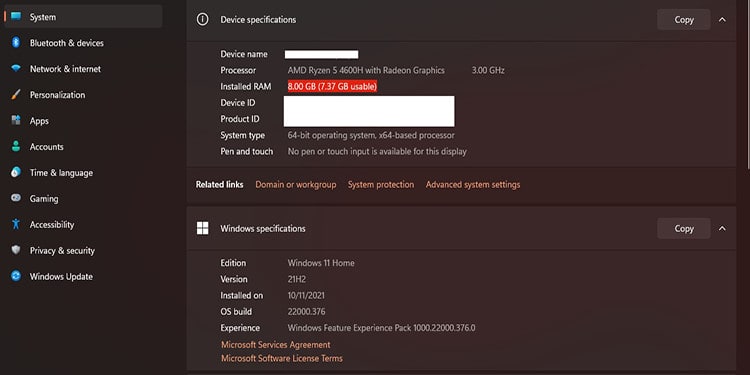Click the Apps grid icon
Viewport: 750px width, 375px height.
[16, 121]
